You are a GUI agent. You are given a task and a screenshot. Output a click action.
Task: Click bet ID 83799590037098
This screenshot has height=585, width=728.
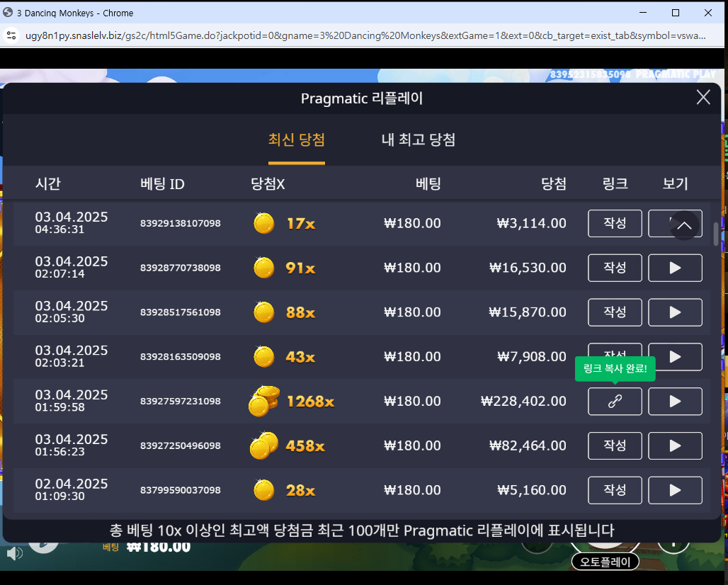pyautogui.click(x=181, y=490)
